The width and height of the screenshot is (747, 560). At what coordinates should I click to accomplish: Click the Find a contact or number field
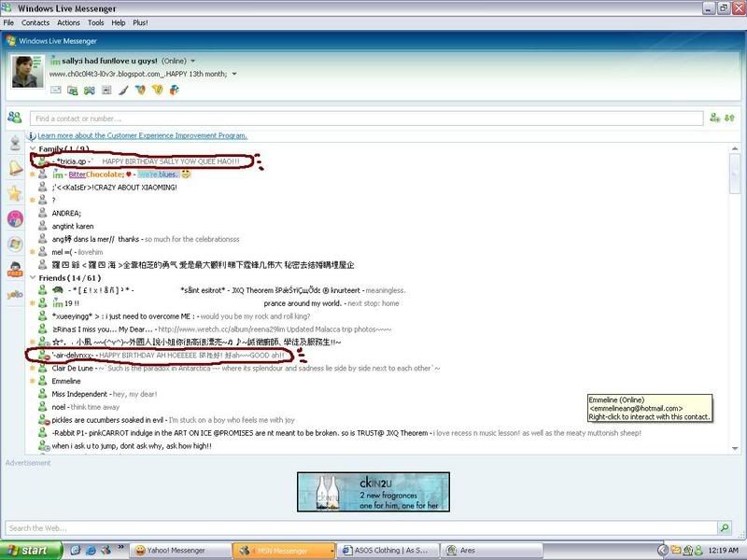[x=366, y=119]
